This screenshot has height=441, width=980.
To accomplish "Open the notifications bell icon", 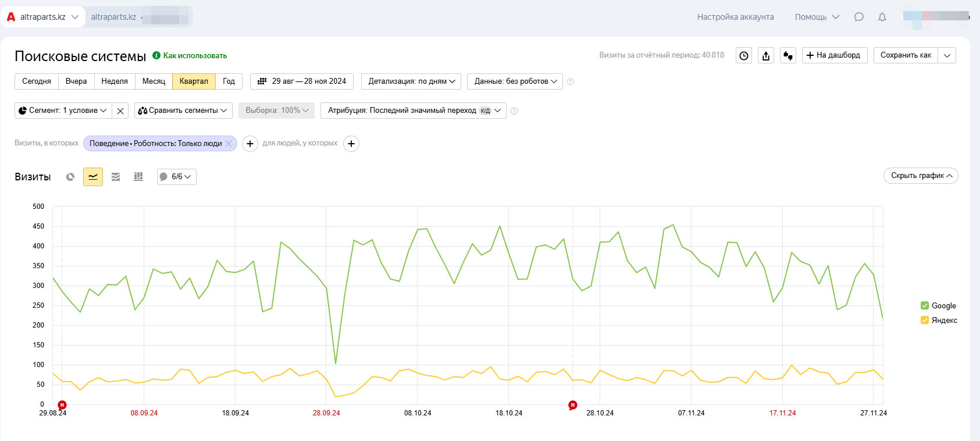I will point(882,17).
